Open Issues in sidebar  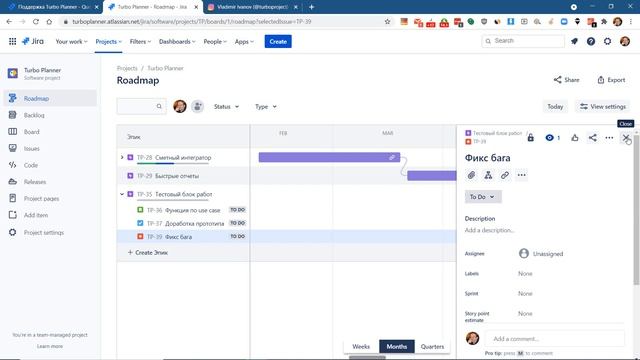pos(50,149)
